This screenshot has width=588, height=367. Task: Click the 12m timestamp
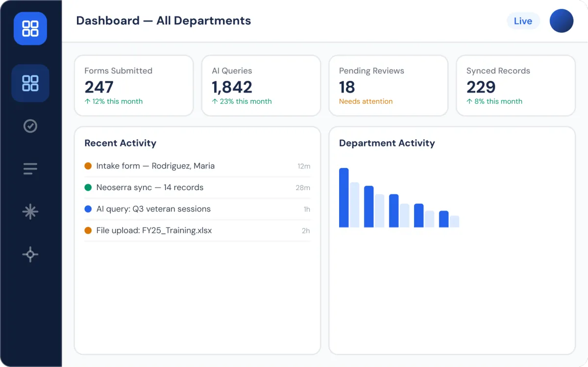coord(304,166)
